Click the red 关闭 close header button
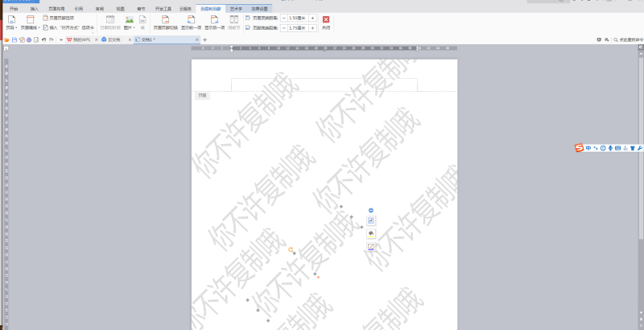644x330 pixels. click(326, 23)
